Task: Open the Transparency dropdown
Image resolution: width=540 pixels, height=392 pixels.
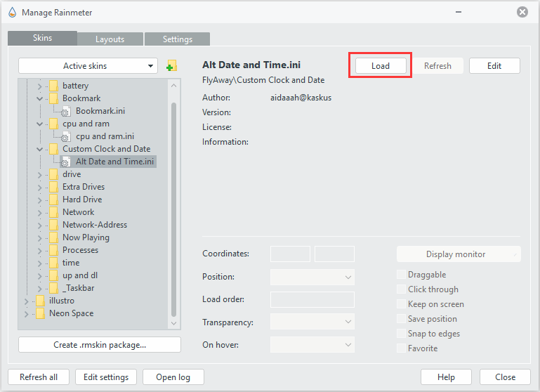Action: pyautogui.click(x=312, y=322)
